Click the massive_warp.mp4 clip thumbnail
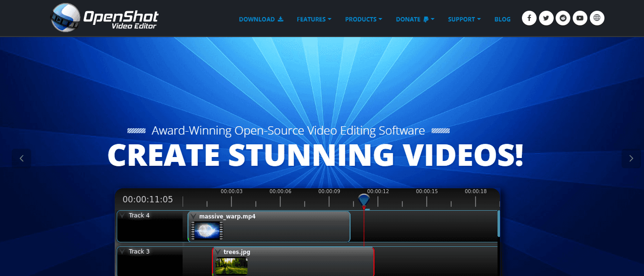Viewport: 644px width, 276px height. [207, 231]
